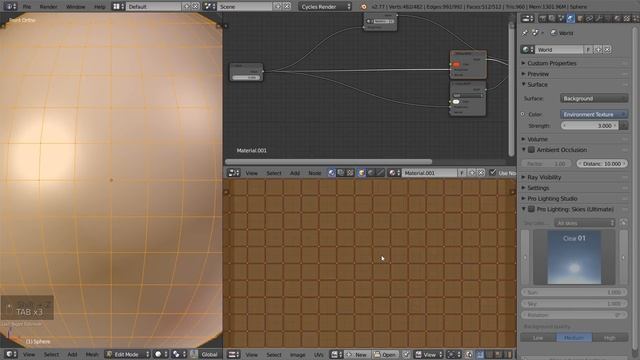Open the Help menu
This screenshot has width=640, height=360.
tap(100, 7)
